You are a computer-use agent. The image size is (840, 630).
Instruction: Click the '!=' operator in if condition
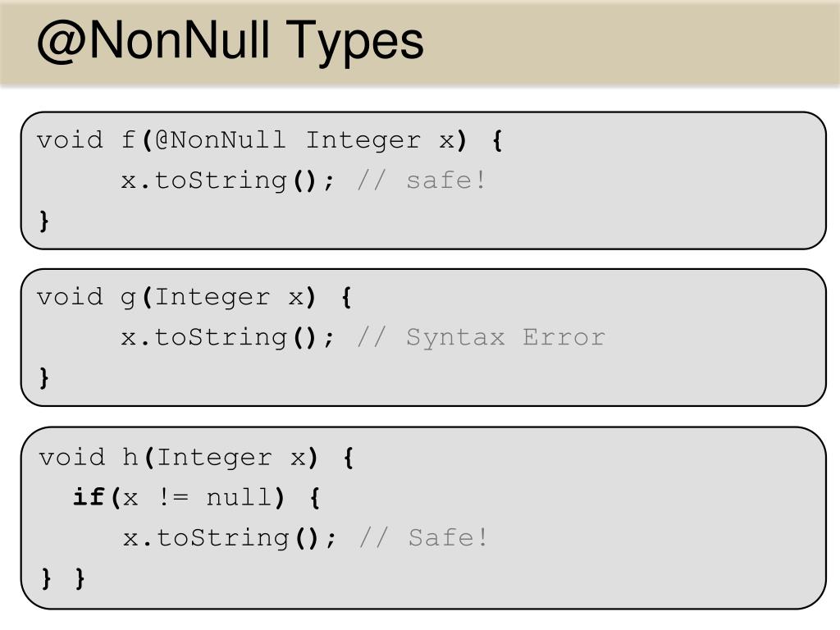pos(174,497)
